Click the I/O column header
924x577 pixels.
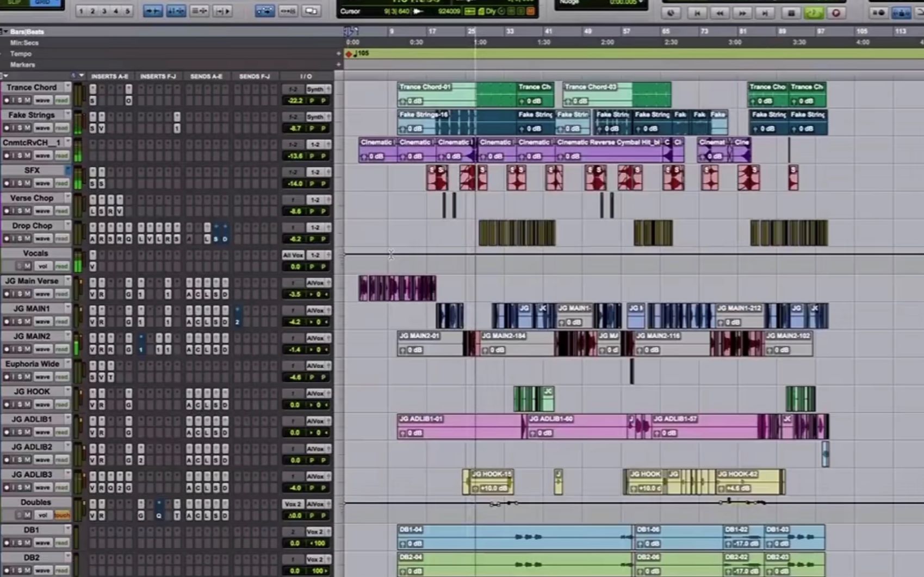click(306, 76)
